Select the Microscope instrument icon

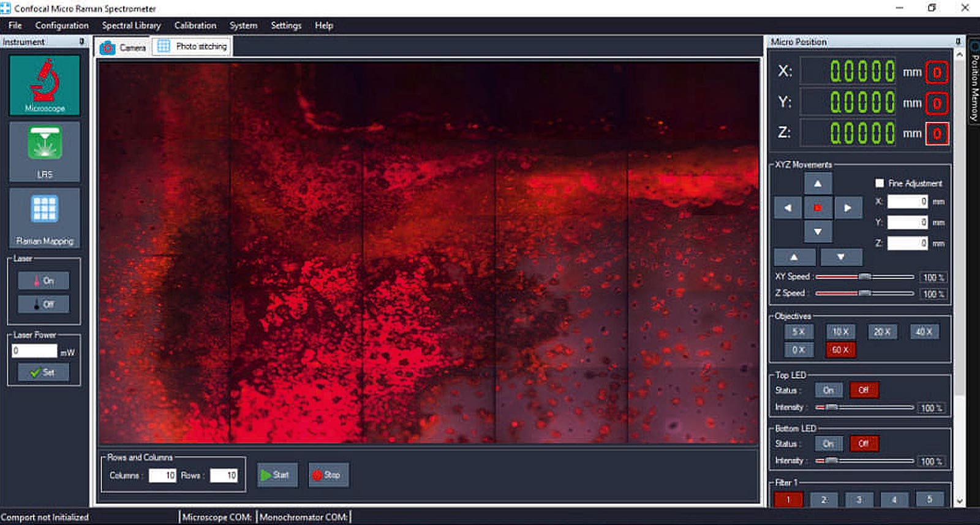coord(44,85)
